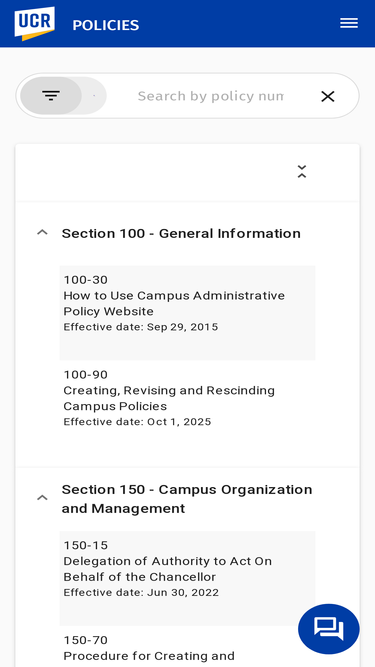375x667 pixels.
Task: Collapse Section 150 using its chevron
Action: point(42,498)
